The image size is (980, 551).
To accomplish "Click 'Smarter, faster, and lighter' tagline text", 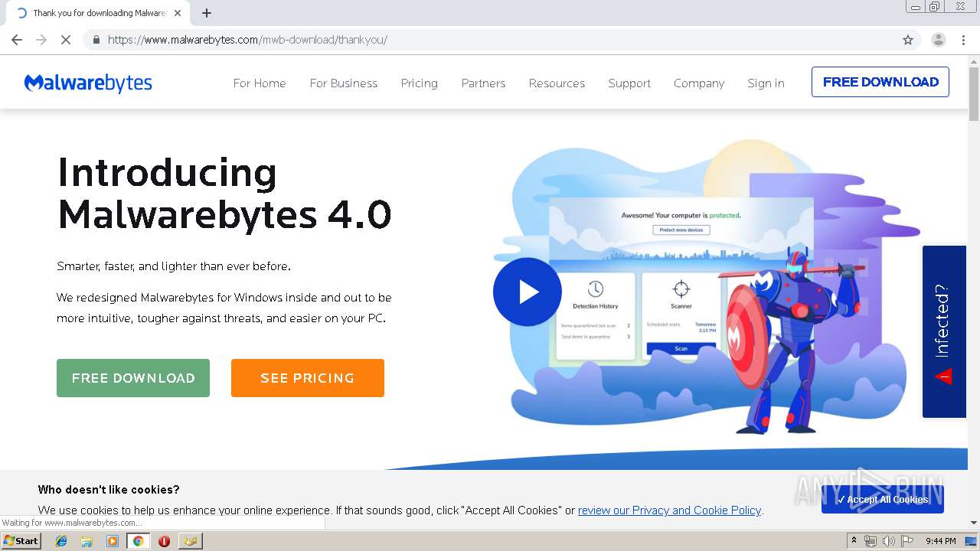I will (174, 266).
